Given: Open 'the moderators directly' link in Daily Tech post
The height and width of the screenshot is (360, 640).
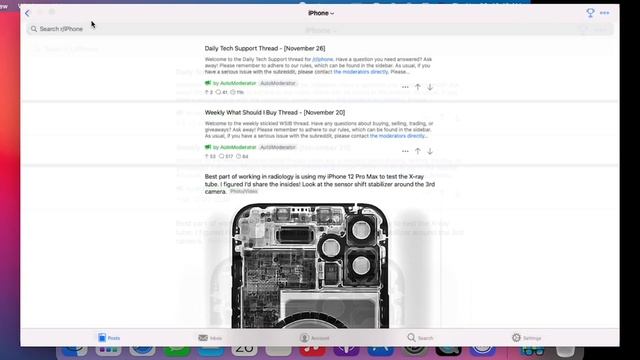Looking at the screenshot, I should 360,72.
